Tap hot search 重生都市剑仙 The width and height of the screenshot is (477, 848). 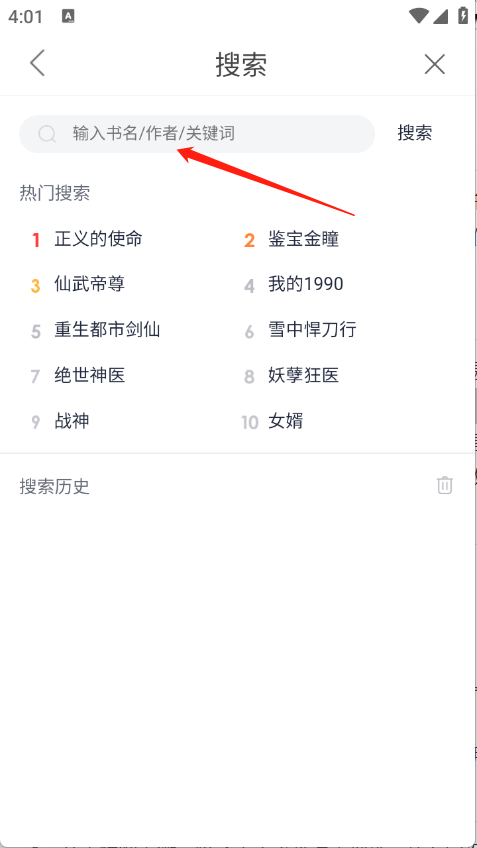tap(107, 329)
